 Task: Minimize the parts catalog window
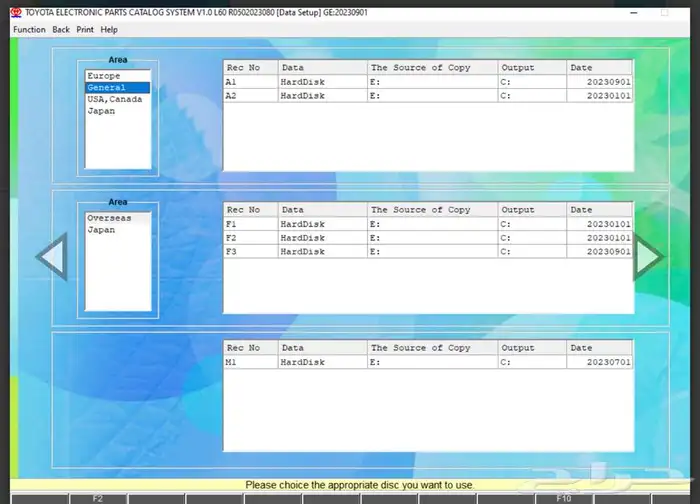pyautogui.click(x=633, y=13)
